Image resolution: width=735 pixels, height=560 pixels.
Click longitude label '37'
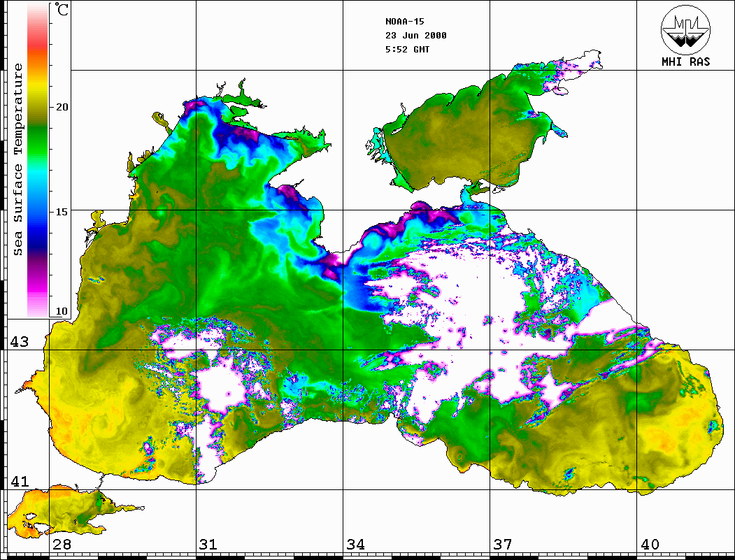coord(502,545)
